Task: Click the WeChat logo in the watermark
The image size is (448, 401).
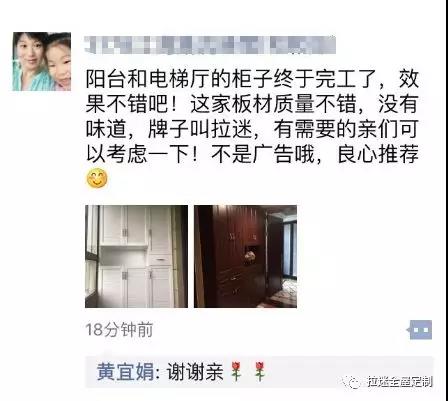Action: tap(352, 382)
